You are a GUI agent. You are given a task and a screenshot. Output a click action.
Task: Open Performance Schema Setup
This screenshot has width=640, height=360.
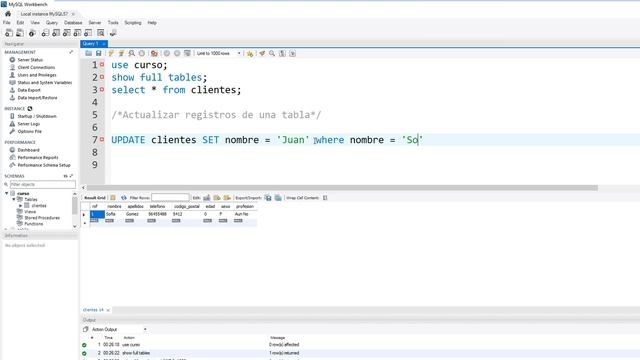coord(44,165)
